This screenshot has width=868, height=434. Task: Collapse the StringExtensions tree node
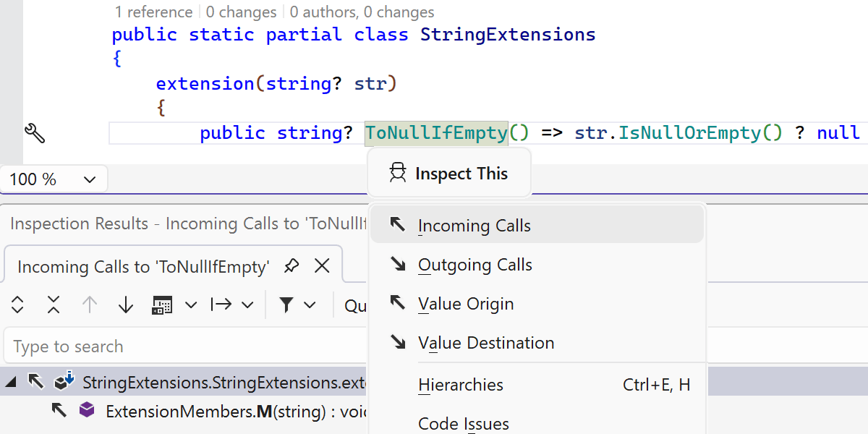[11, 382]
